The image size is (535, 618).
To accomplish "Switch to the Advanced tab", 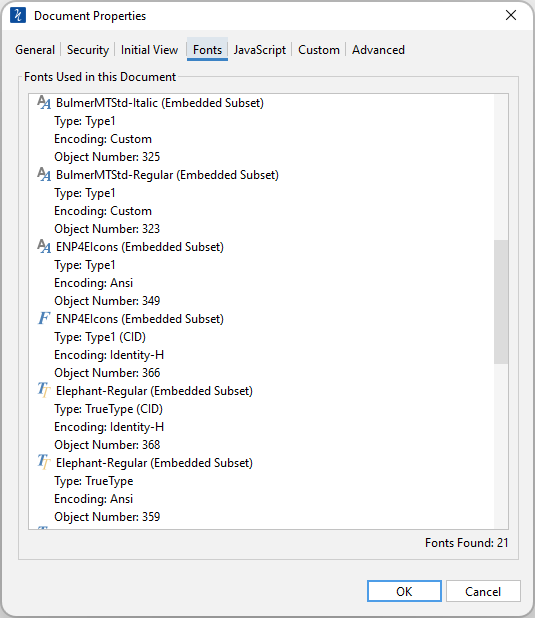I will (x=378, y=50).
